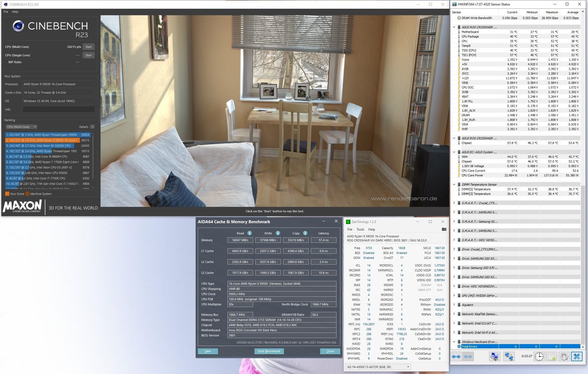Image resolution: width=588 pixels, height=374 pixels.
Task: Click DIMM[2] Temperature thermometer icon
Action: [459, 189]
